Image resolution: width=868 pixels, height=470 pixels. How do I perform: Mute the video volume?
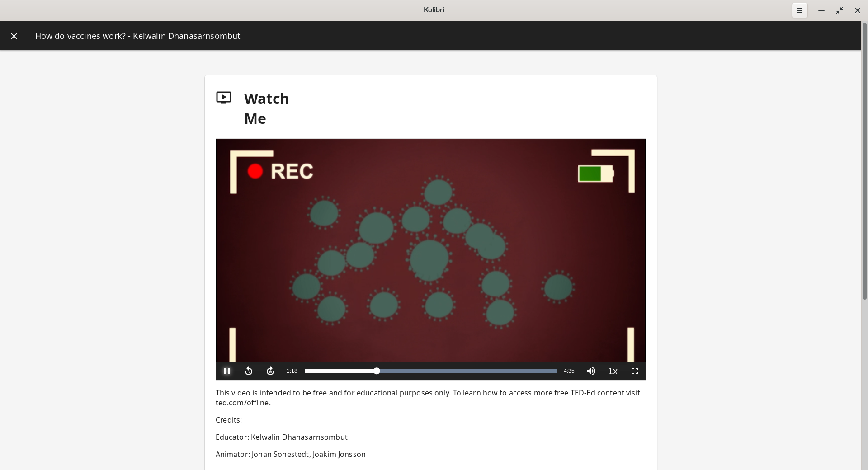tap(591, 371)
